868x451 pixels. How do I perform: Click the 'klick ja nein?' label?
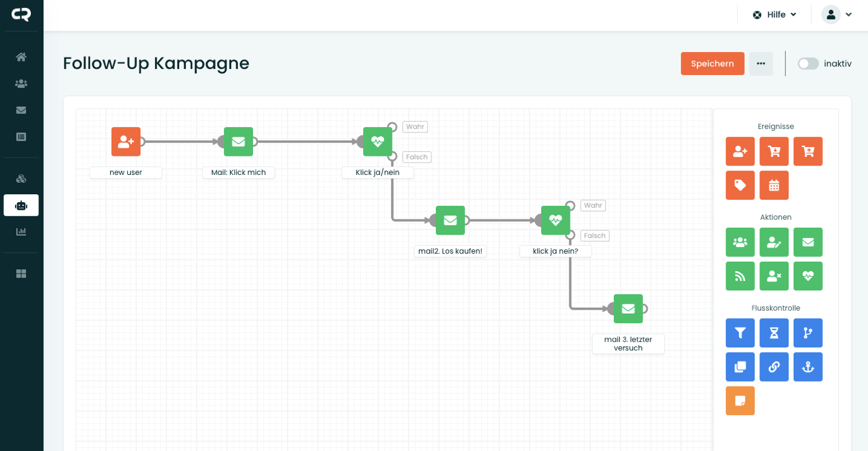(x=556, y=251)
